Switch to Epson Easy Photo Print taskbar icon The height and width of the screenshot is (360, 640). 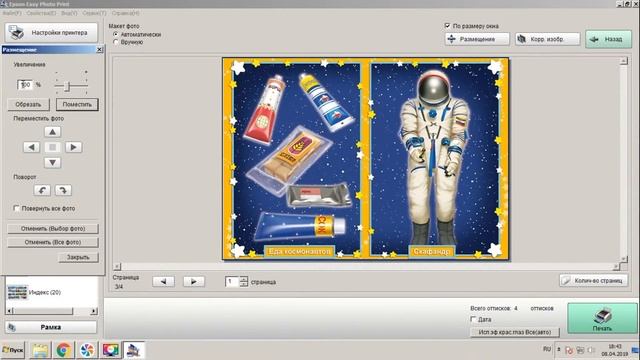tap(134, 350)
